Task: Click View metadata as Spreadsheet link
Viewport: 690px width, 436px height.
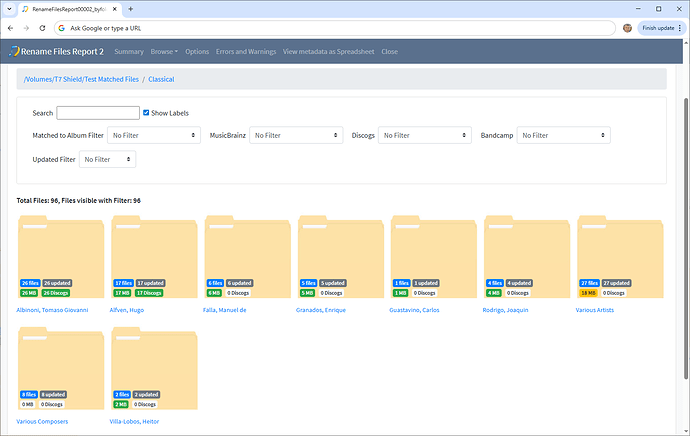Action: [328, 51]
